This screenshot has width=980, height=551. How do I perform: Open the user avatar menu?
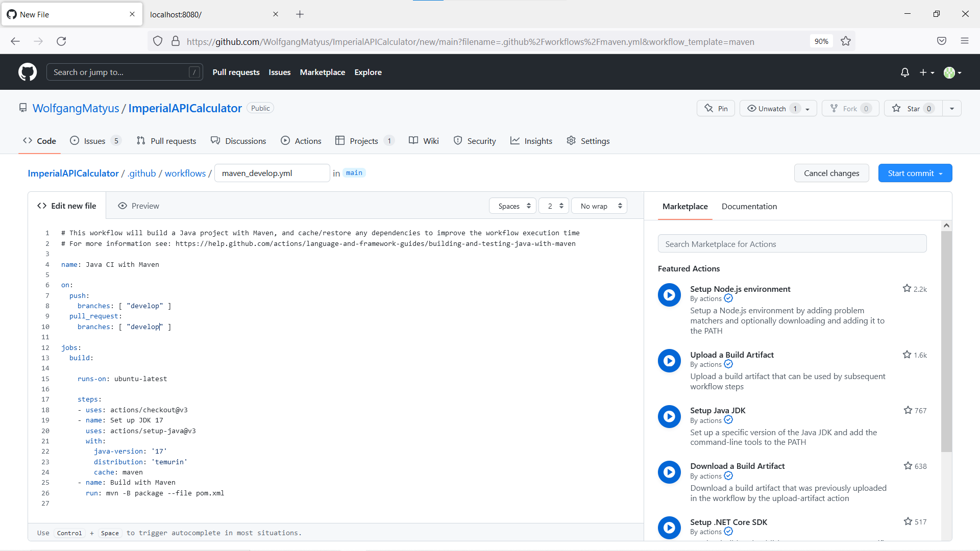click(952, 72)
